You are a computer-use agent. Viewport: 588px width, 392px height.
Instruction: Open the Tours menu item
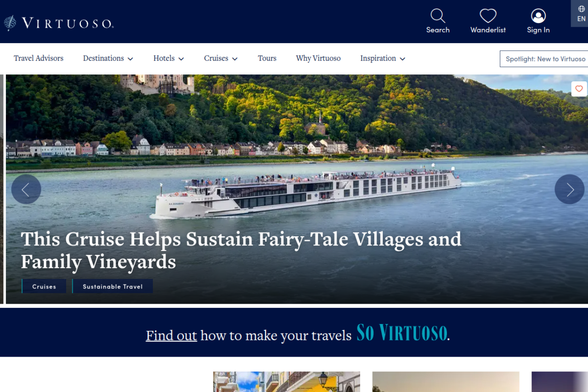pyautogui.click(x=267, y=58)
